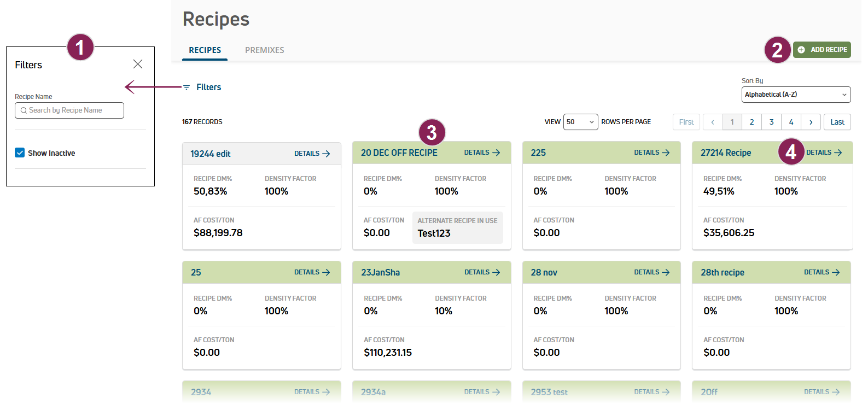Click the arrow icon on 20 DEC OFF RECIPE card

tap(496, 153)
